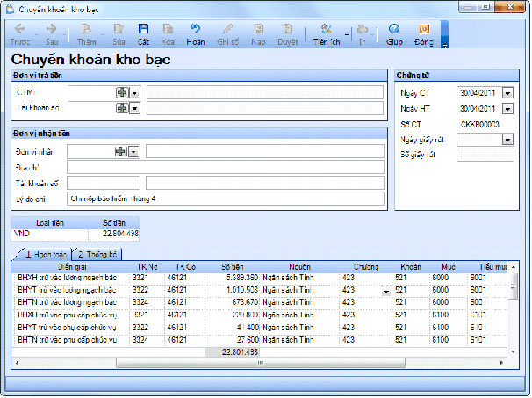Click the Thêm (add) toolbar icon
Image resolution: width=532 pixels, height=398 pixels.
coord(86,34)
